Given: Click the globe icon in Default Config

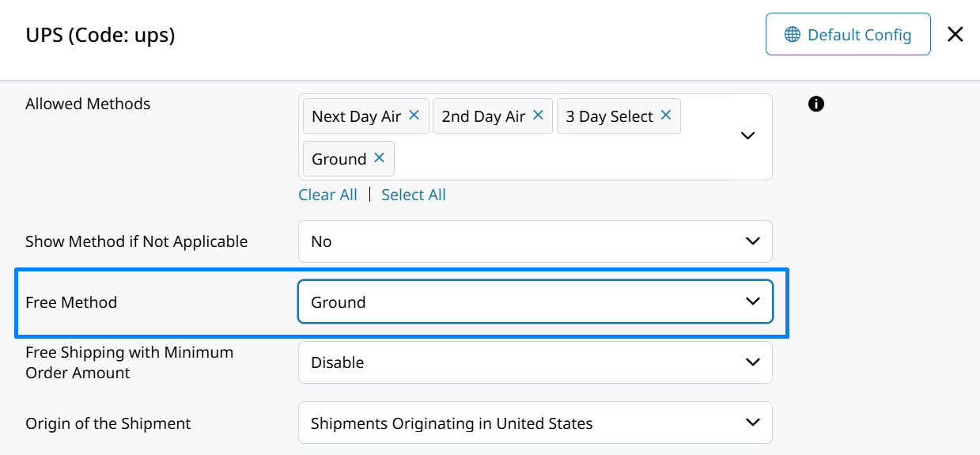Looking at the screenshot, I should coord(792,35).
